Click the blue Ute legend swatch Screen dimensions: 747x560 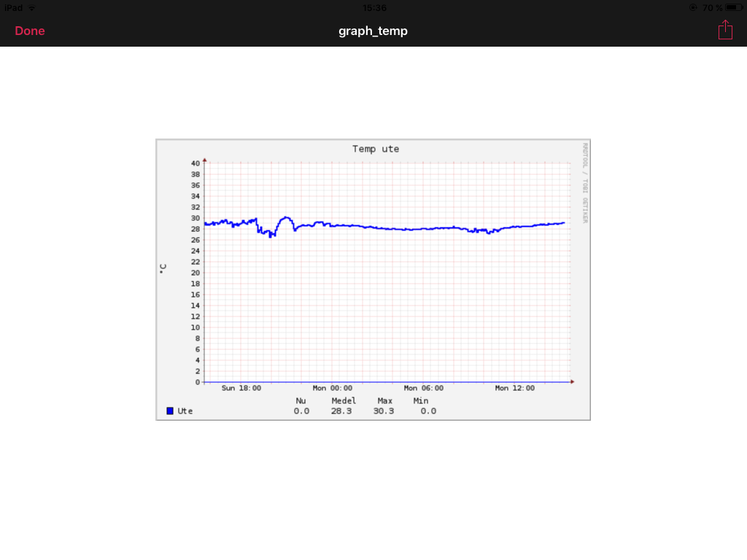click(170, 411)
